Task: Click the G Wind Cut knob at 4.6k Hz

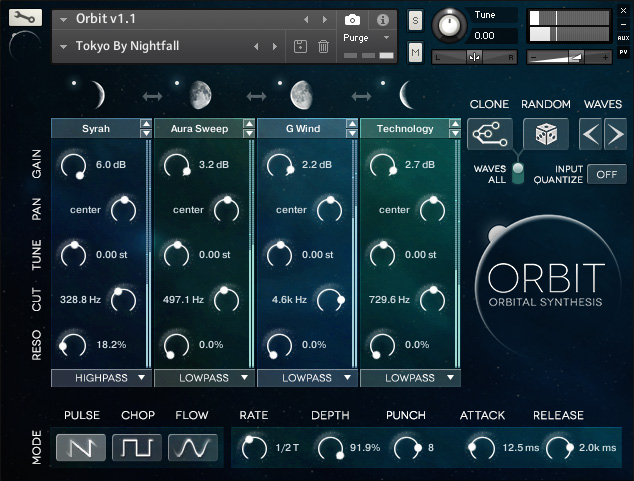Action: 330,300
